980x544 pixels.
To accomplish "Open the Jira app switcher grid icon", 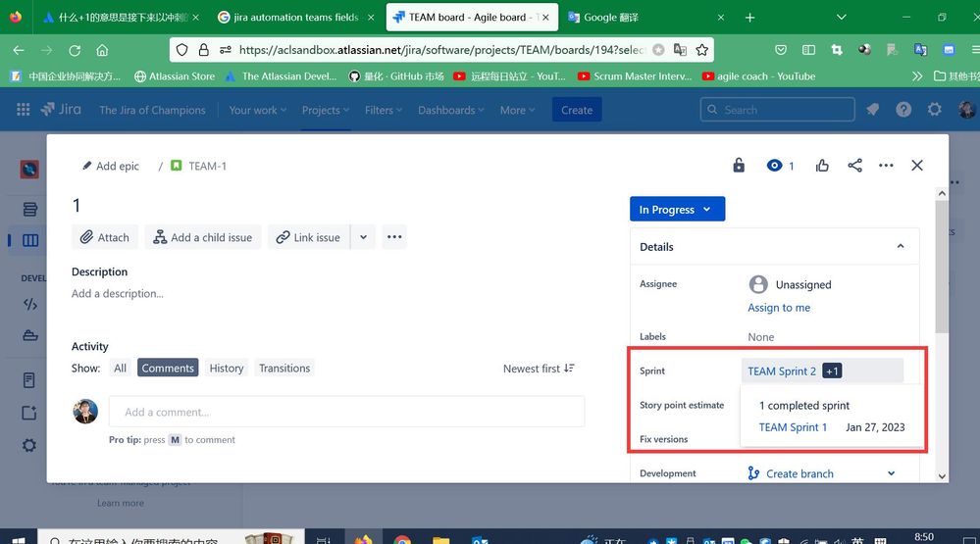I will pos(24,110).
